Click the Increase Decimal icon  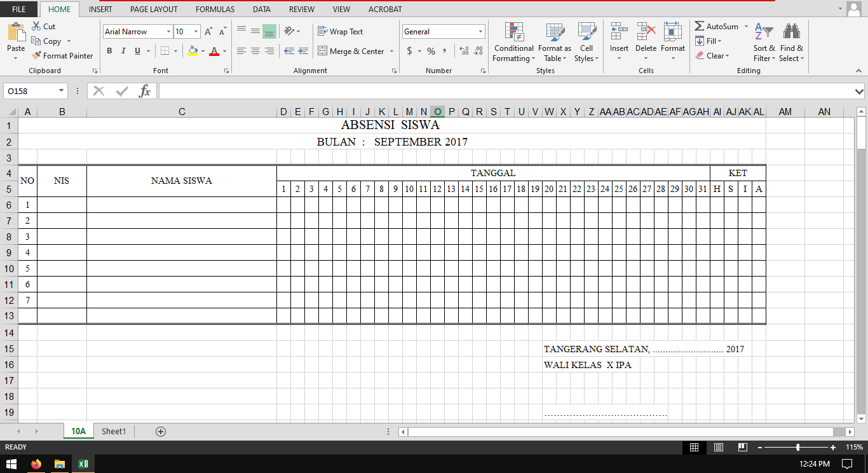click(465, 51)
